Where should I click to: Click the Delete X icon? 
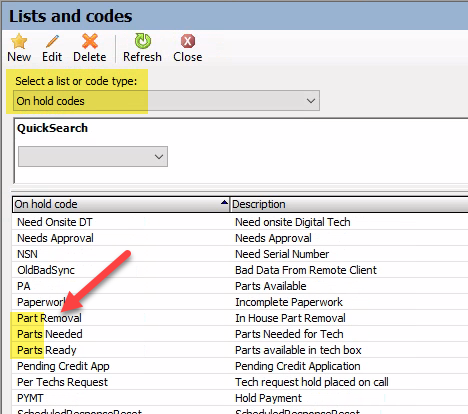[x=90, y=41]
